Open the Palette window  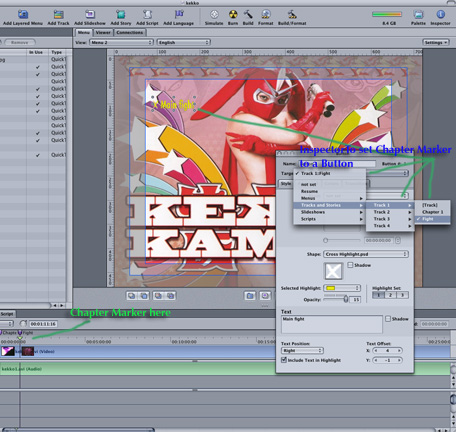[418, 14]
